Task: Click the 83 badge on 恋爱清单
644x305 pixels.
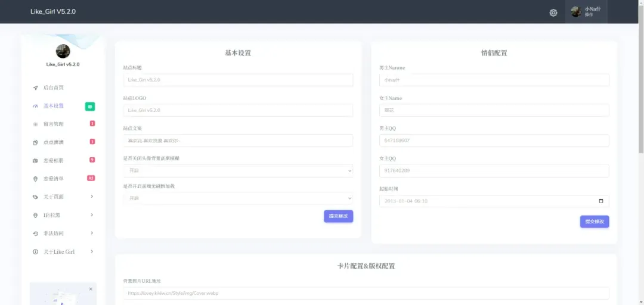Action: click(91, 178)
